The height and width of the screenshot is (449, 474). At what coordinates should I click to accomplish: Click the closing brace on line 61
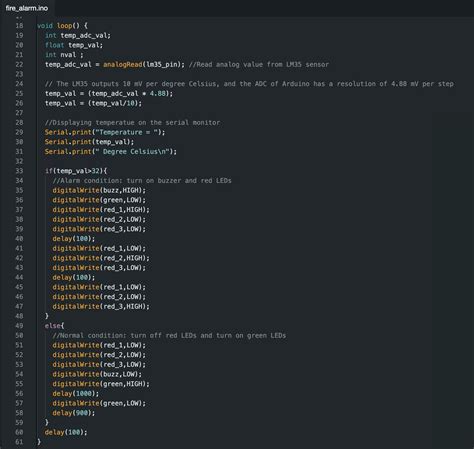pos(39,442)
